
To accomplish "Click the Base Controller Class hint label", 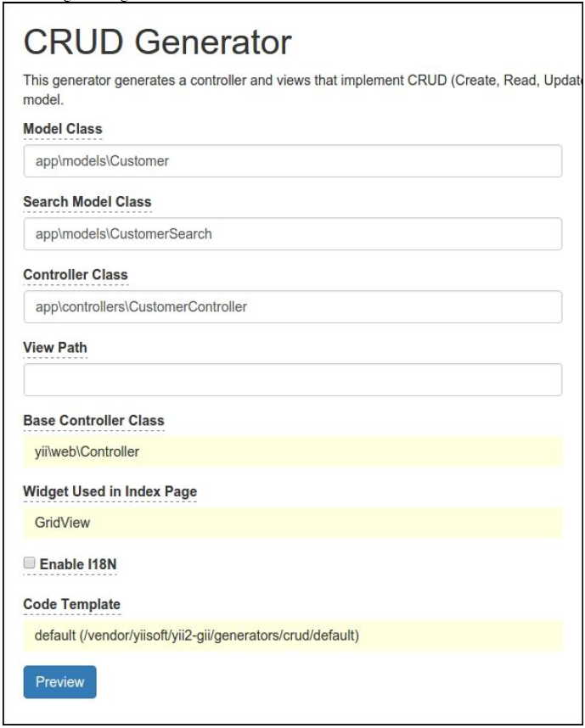I will [x=93, y=420].
